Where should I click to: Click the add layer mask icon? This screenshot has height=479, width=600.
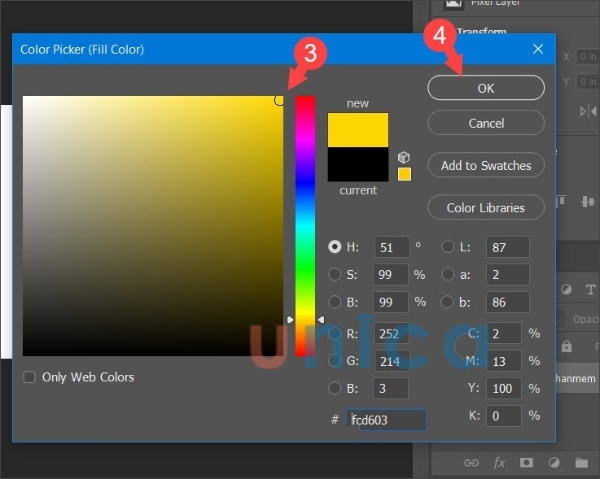click(527, 463)
